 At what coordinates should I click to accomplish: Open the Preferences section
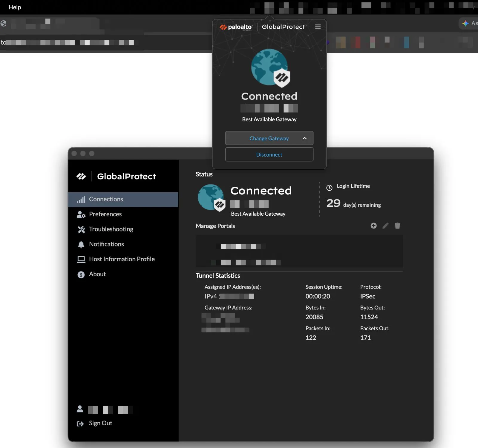(123, 214)
